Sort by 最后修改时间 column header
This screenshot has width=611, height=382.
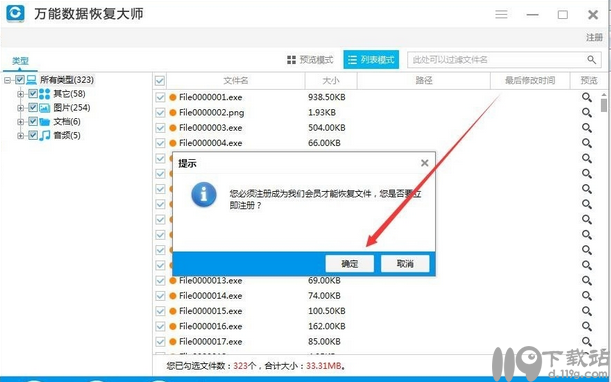click(530, 81)
